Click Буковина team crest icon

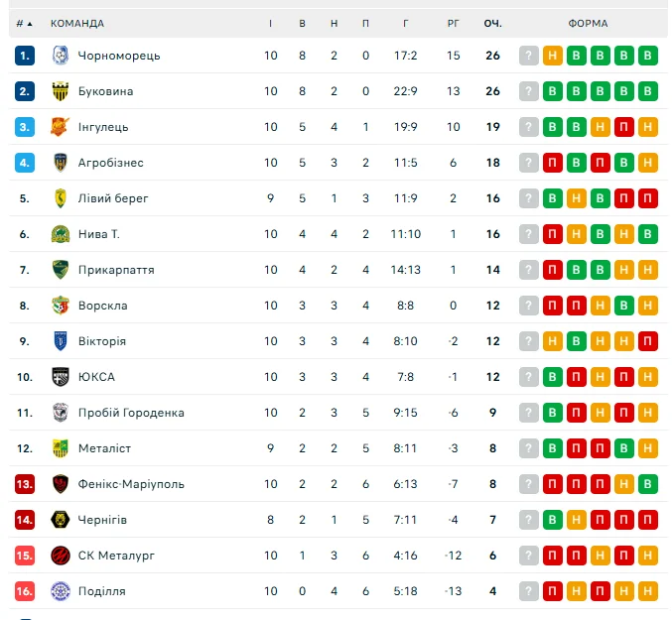pyautogui.click(x=60, y=91)
